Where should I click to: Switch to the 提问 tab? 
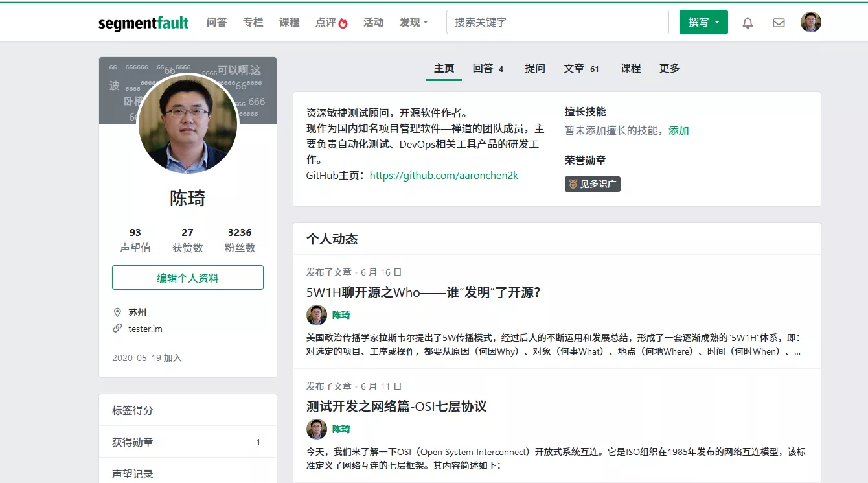534,68
